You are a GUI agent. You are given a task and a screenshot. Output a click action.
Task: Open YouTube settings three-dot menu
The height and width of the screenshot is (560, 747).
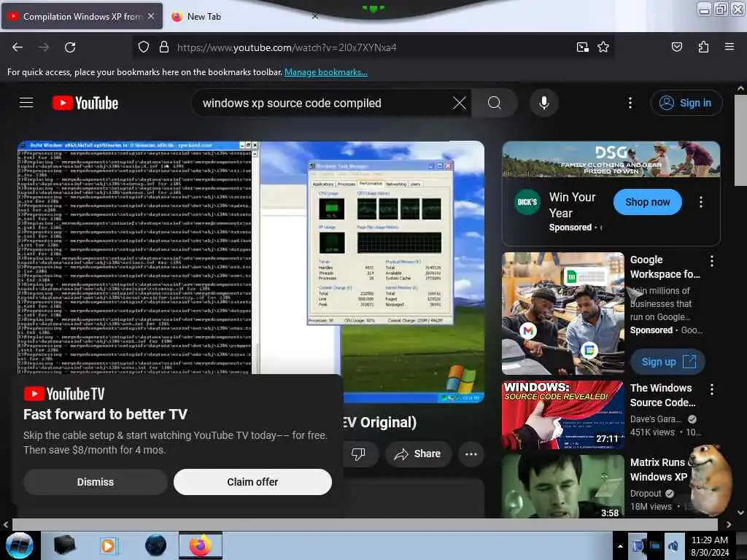(630, 103)
